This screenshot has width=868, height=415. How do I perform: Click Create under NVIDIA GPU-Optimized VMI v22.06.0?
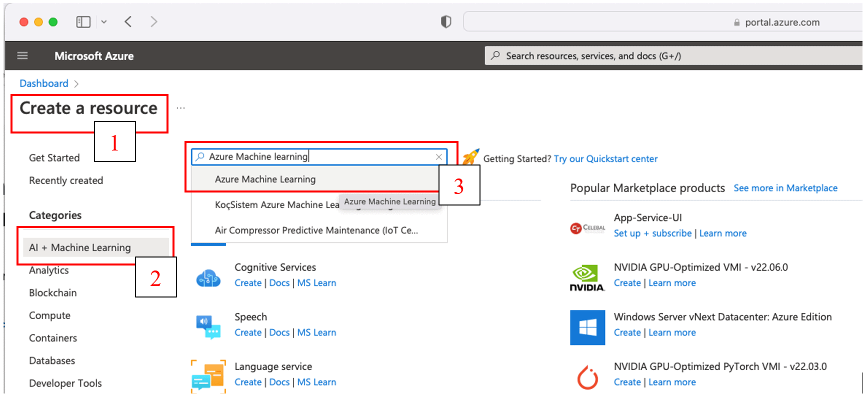627,283
